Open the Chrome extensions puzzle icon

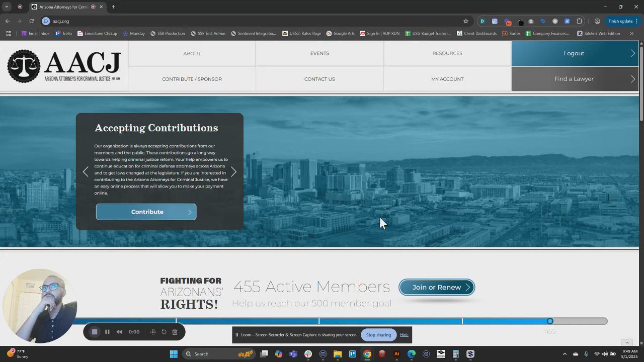pyautogui.click(x=580, y=21)
